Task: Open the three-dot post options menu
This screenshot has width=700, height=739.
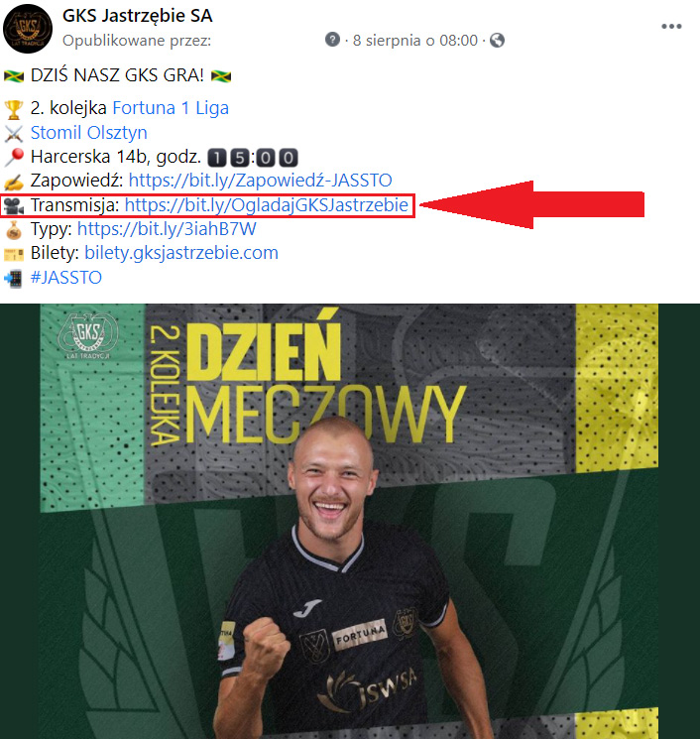Action: 671,27
